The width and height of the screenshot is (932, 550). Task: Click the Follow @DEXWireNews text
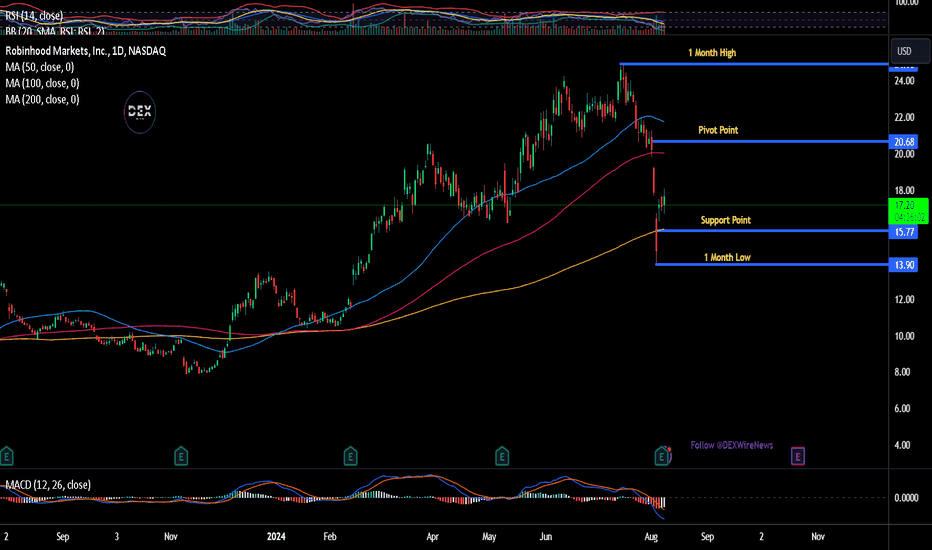coord(732,445)
